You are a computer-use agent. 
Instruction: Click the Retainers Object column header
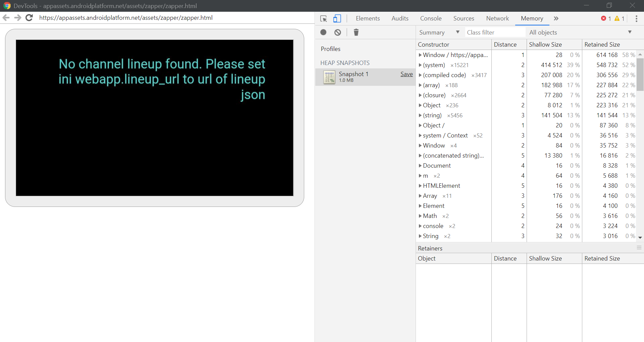[453, 258]
